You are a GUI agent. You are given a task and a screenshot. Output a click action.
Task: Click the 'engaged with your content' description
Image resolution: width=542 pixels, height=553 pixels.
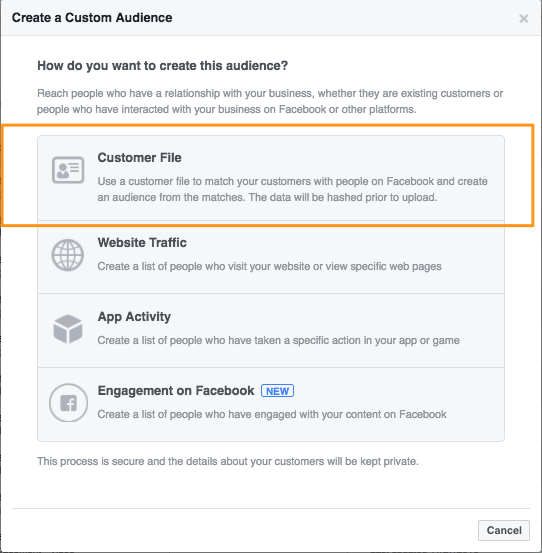click(x=272, y=414)
